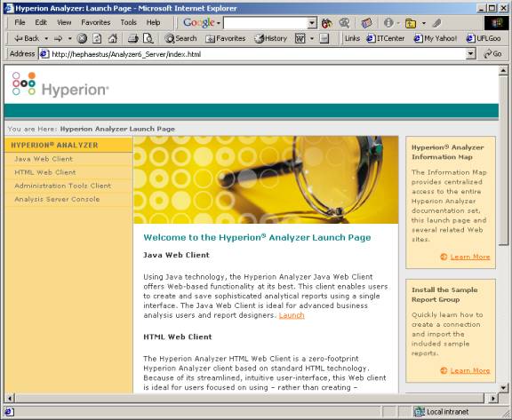Expand the page info dropdown arrow
The height and width of the screenshot is (420, 512).
point(398,23)
